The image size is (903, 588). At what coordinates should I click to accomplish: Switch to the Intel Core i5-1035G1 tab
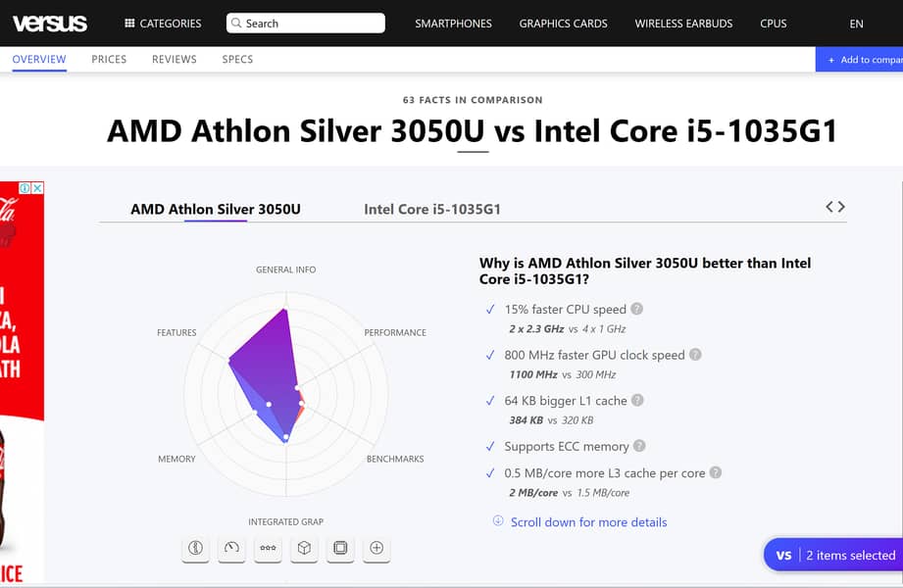click(432, 209)
